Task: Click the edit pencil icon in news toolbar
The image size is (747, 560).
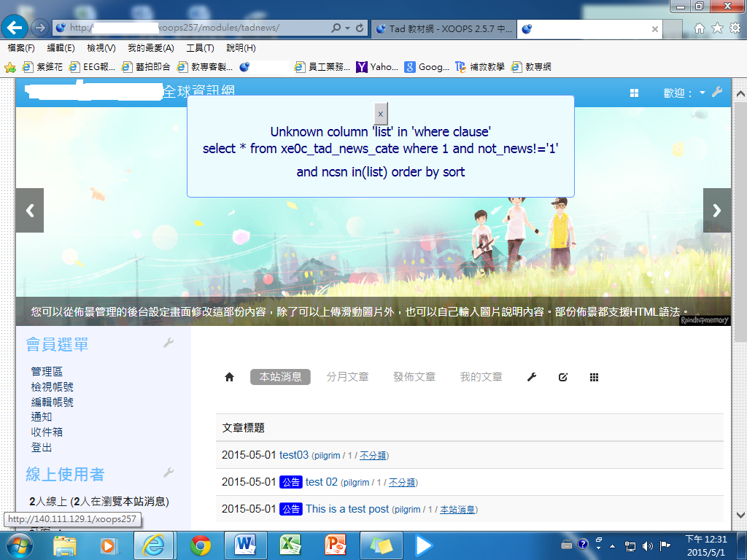Action: coord(562,377)
